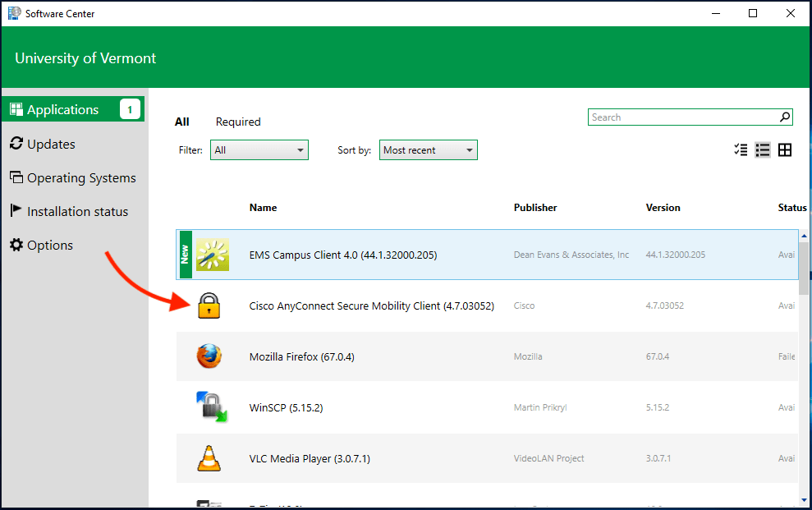Open the Sort by dropdown
812x510 pixels.
click(428, 149)
